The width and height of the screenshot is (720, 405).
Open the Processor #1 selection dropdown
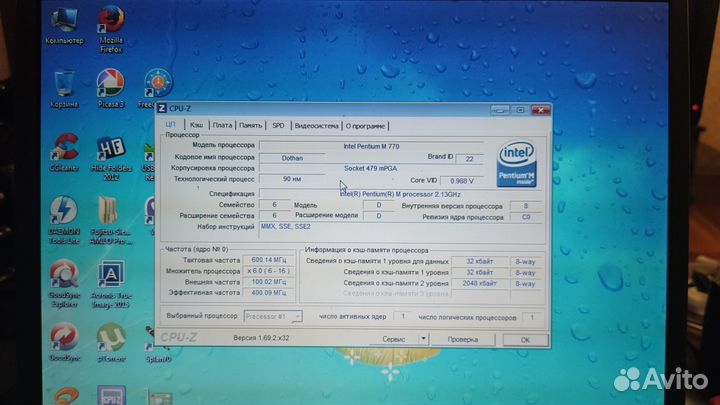click(x=273, y=316)
